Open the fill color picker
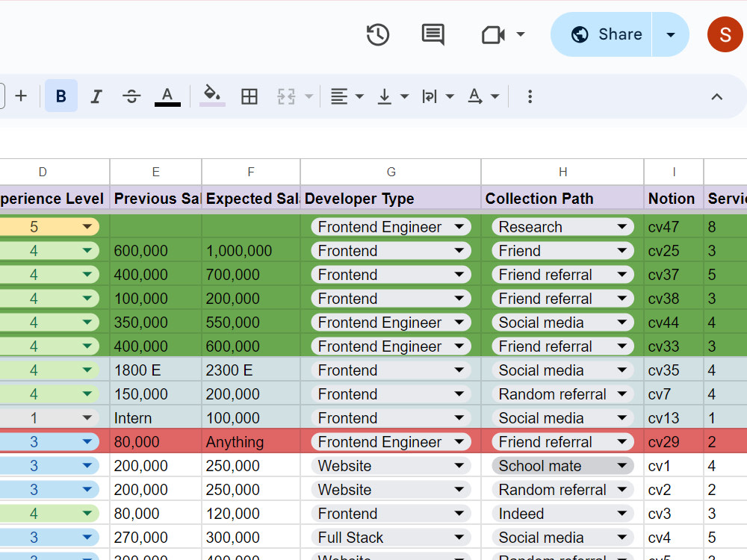Screen dimensions: 747x560 [x=212, y=96]
